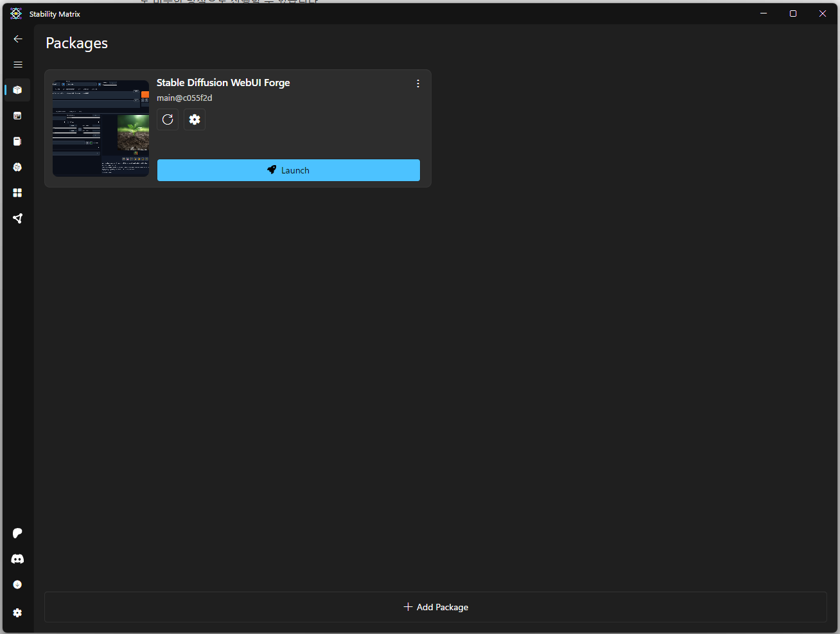Open the three-dot menu on Forge card
840x634 pixels.
tap(418, 84)
